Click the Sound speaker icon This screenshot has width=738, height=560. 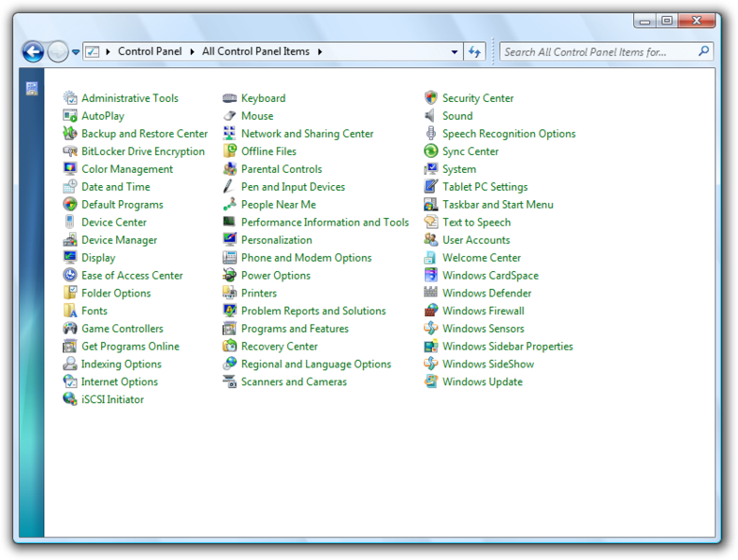click(x=430, y=116)
